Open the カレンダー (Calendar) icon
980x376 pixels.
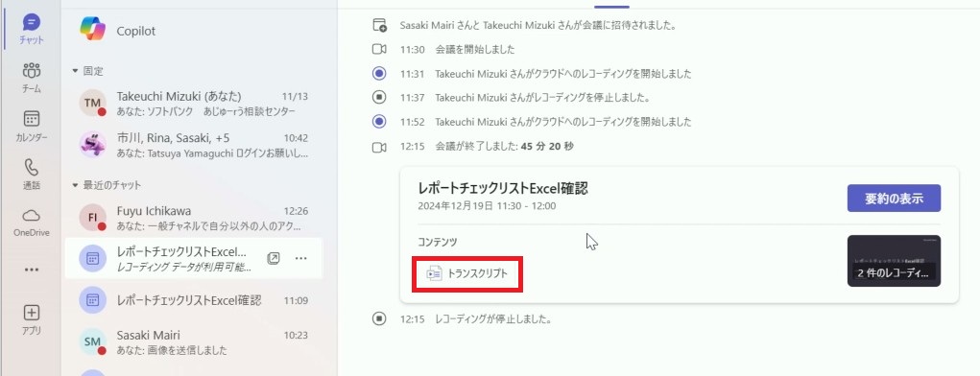coord(32,126)
